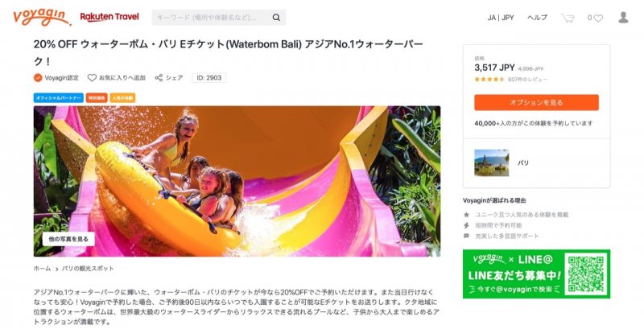The width and height of the screenshot is (644, 329).
Task: Open the user account profile icon
Action: 623,17
